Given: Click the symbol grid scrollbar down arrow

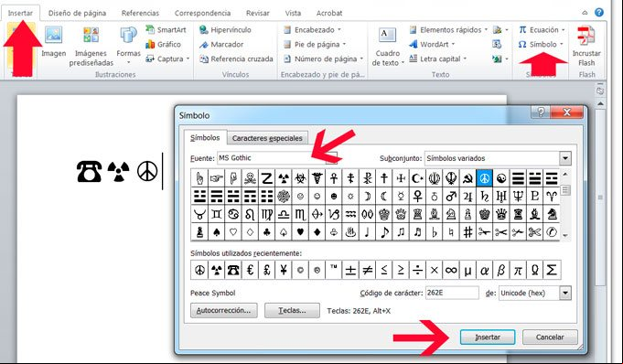Looking at the screenshot, I should pyautogui.click(x=565, y=236).
